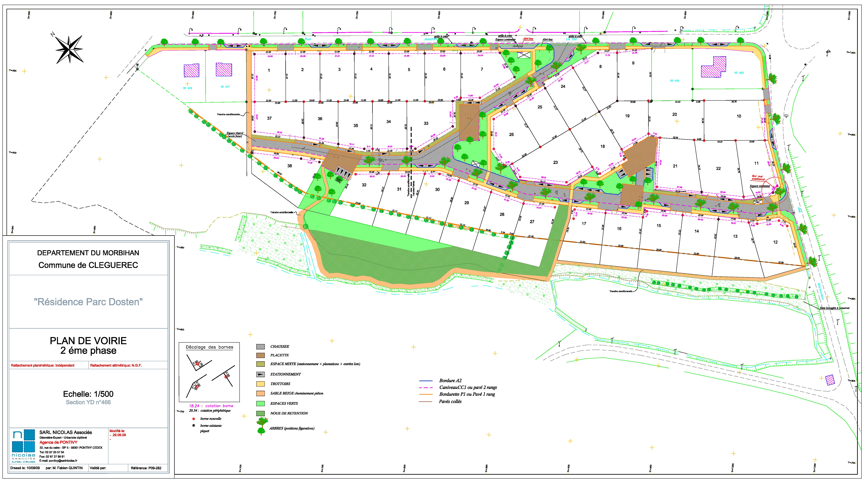The image size is (868, 481).
Task: Click the PLAN DE VOIRIE title text
Action: pos(88,340)
